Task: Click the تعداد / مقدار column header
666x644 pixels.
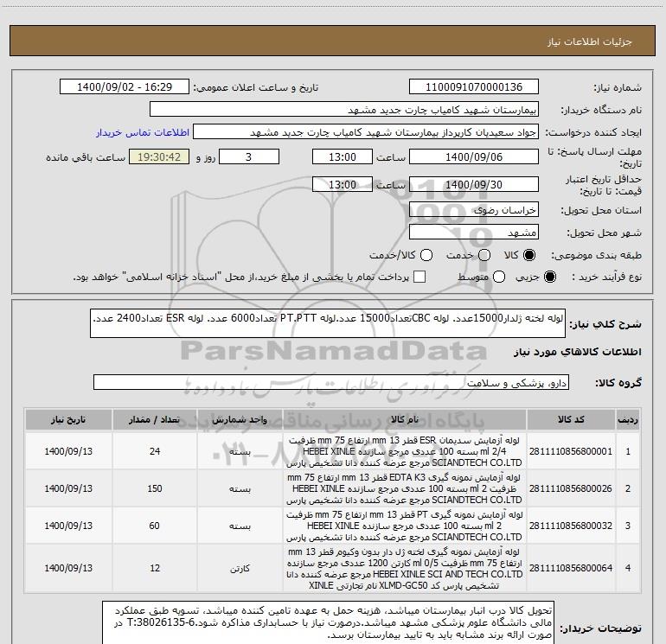Action: tap(155, 420)
